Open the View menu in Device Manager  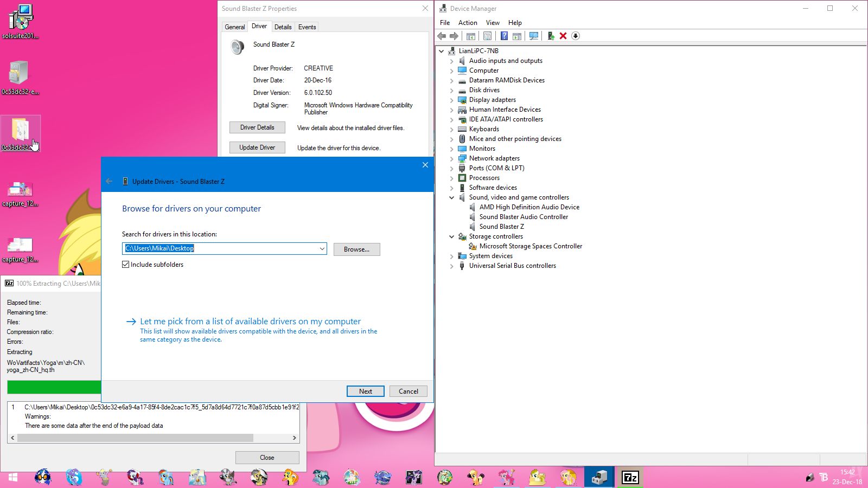(x=493, y=23)
